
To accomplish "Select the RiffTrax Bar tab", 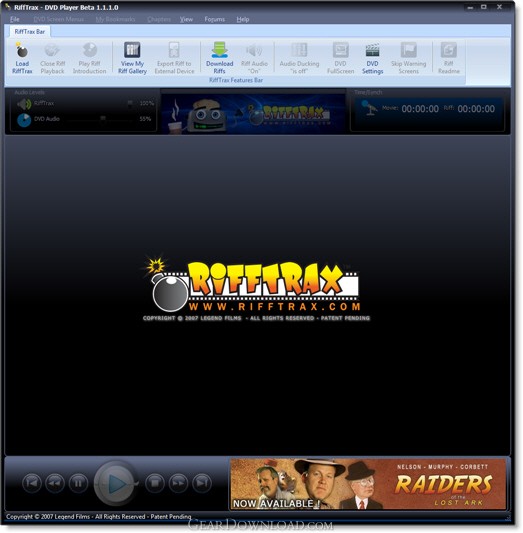I will (30, 32).
